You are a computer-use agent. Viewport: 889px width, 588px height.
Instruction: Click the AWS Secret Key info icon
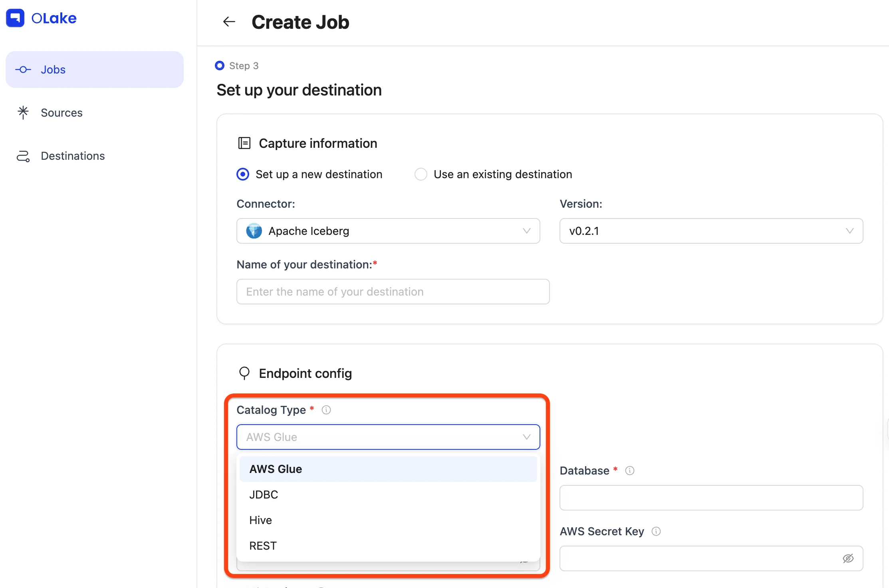click(656, 531)
